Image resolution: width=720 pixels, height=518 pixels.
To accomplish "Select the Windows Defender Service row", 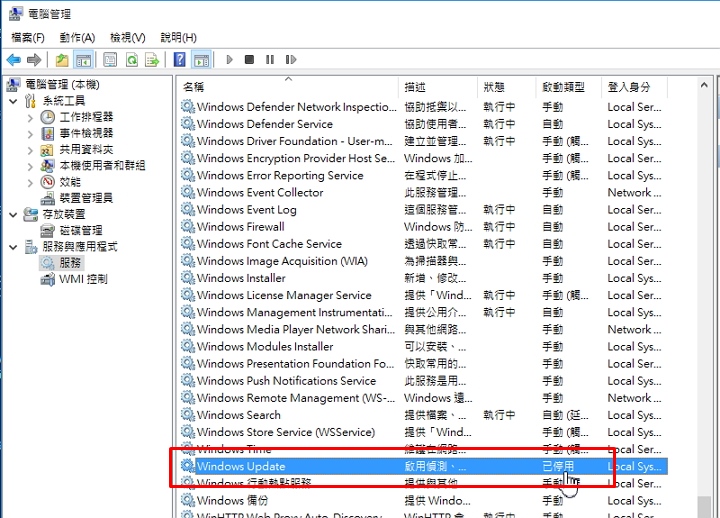I will (x=423, y=124).
